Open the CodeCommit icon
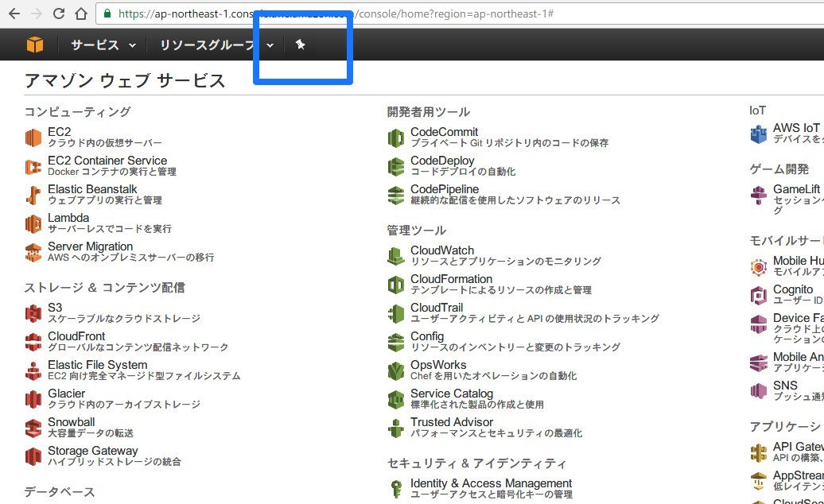This screenshot has height=504, width=824. click(x=396, y=138)
